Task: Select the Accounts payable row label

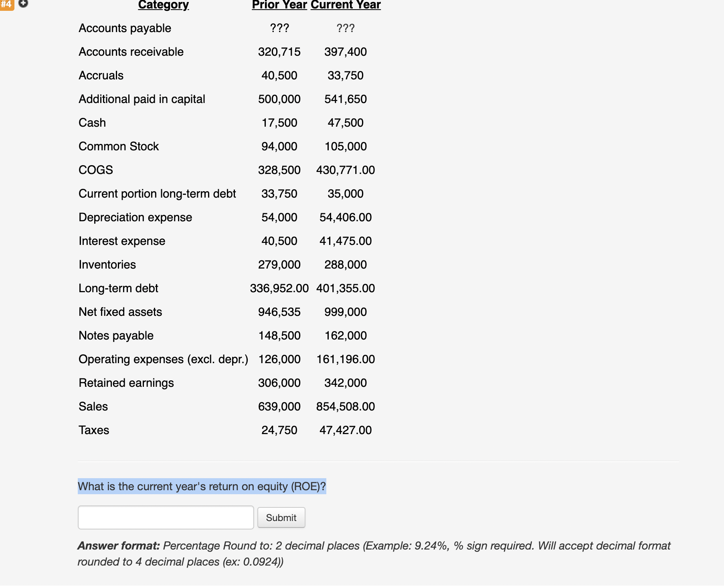Action: click(x=125, y=28)
